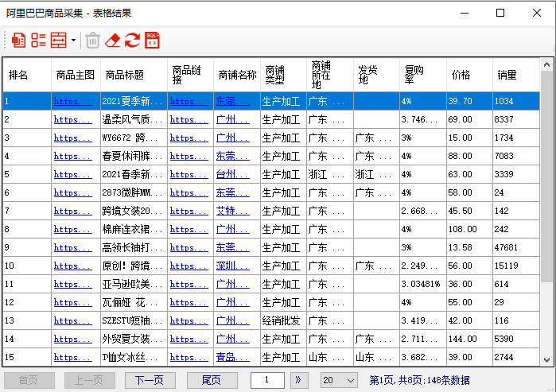556x392 pixels.
Task: Click the column width layout icon
Action: point(58,40)
